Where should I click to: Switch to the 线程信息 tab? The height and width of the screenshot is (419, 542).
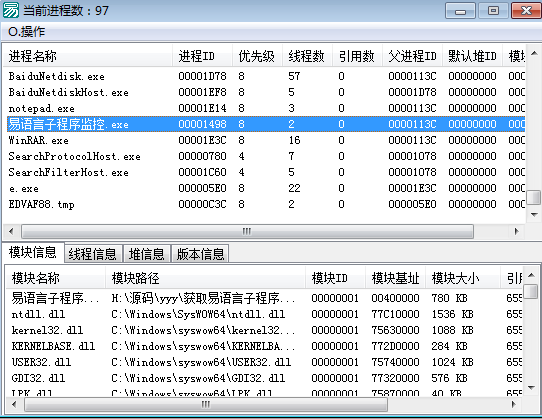(92, 254)
